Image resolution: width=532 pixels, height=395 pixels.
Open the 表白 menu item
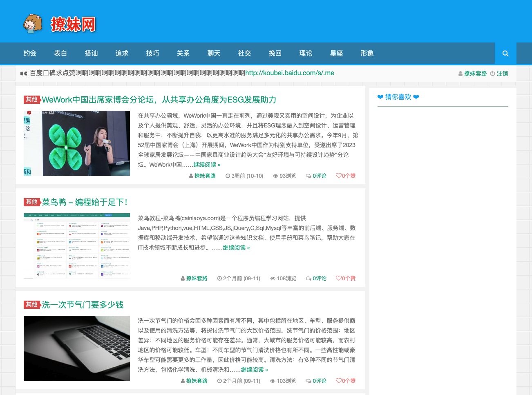[60, 53]
